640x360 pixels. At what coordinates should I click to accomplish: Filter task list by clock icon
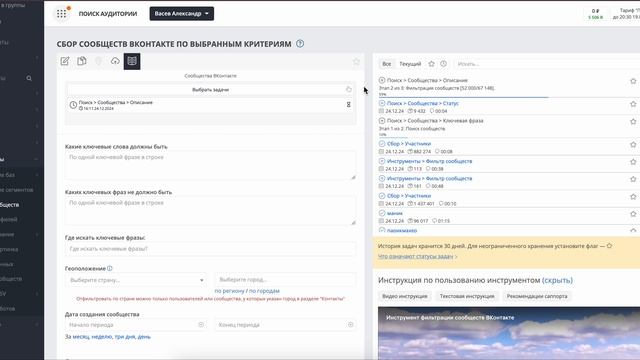click(444, 64)
